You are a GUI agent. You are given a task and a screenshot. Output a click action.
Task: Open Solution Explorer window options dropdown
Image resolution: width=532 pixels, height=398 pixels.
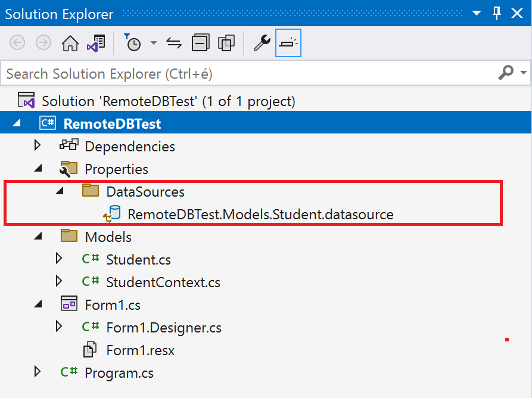click(477, 14)
